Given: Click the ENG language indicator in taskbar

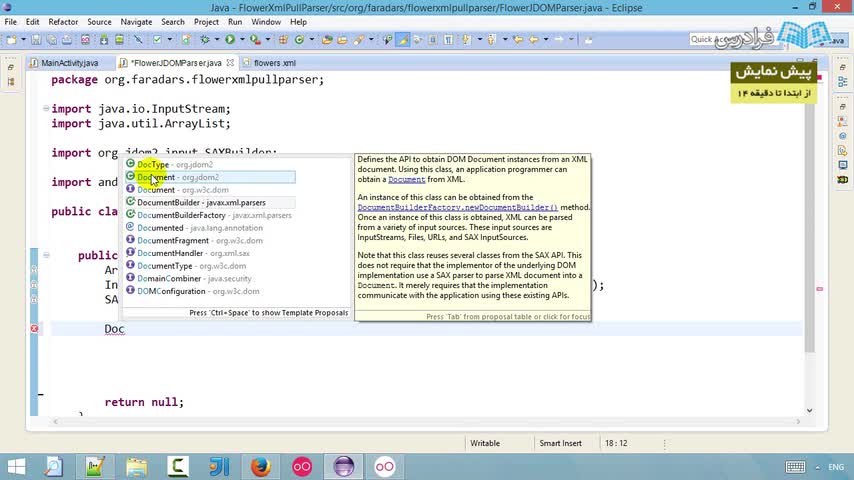Looking at the screenshot, I should click(x=836, y=467).
